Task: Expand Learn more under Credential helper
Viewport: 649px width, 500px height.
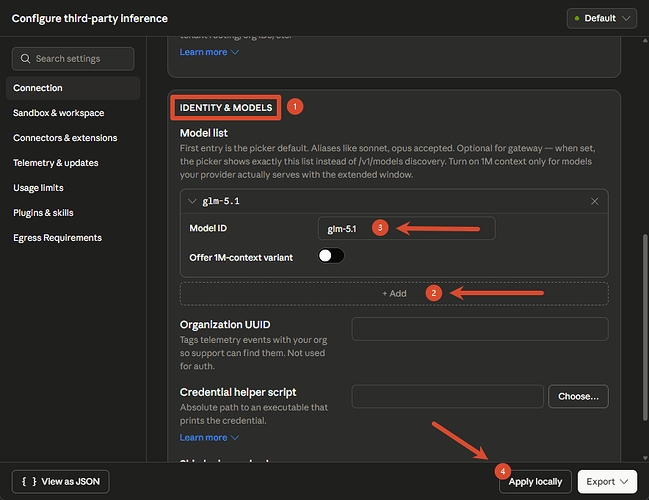Action: [209, 438]
